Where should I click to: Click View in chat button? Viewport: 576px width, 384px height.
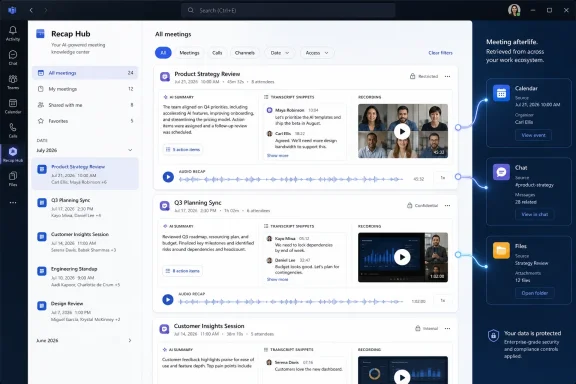point(534,214)
